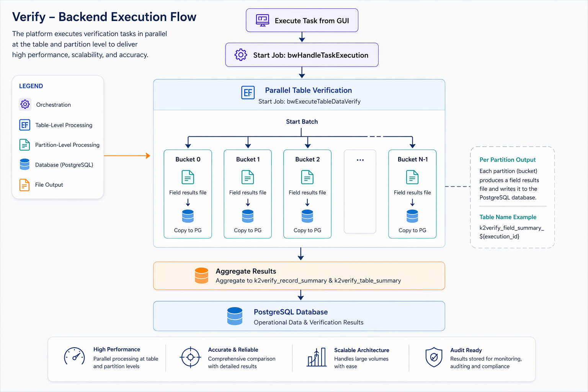This screenshot has width=588, height=392.
Task: Click the Bucket N-1 Copy to PG database icon
Action: [412, 216]
